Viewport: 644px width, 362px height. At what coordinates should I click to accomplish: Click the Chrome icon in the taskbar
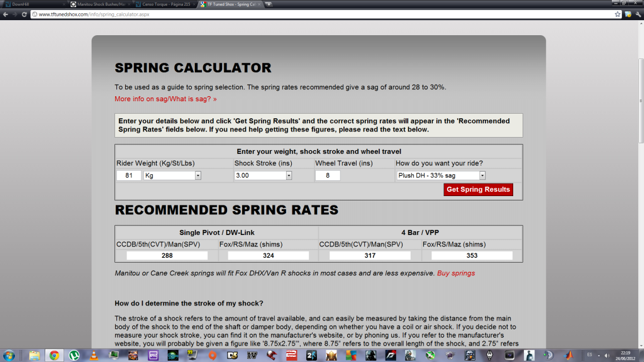point(54,356)
